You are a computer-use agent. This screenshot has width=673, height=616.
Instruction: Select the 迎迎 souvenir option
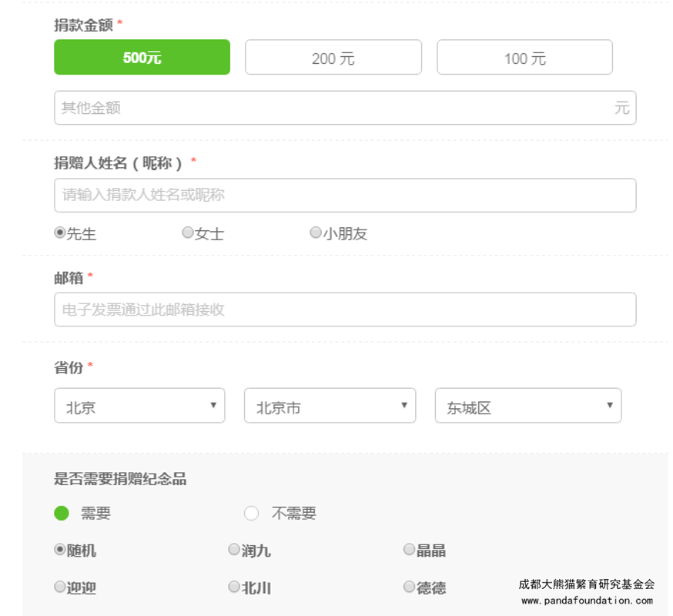coord(60,588)
